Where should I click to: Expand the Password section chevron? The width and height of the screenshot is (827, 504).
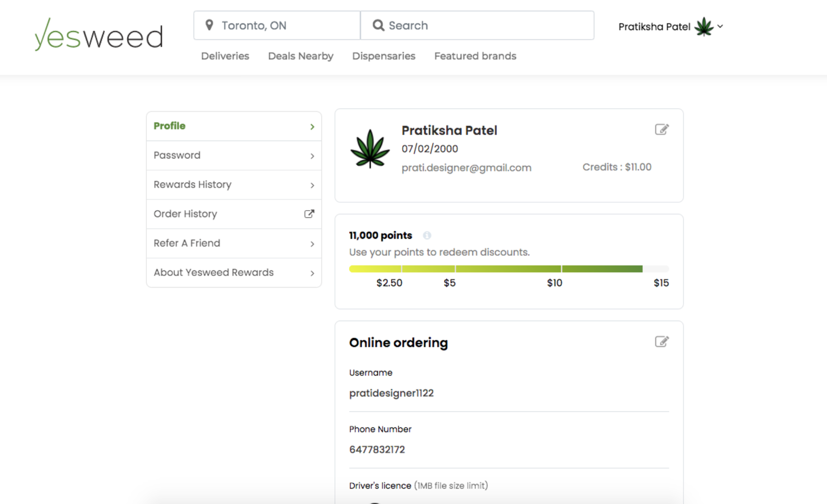[x=312, y=156]
